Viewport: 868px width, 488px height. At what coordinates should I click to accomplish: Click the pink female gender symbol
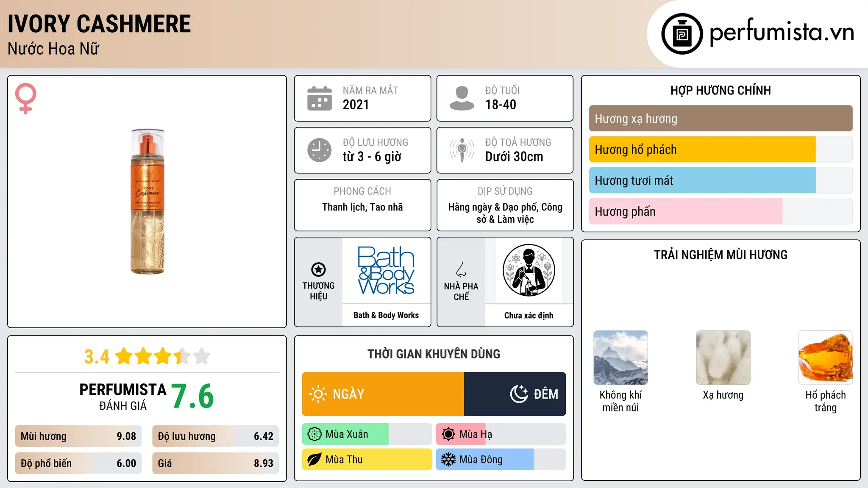(25, 98)
